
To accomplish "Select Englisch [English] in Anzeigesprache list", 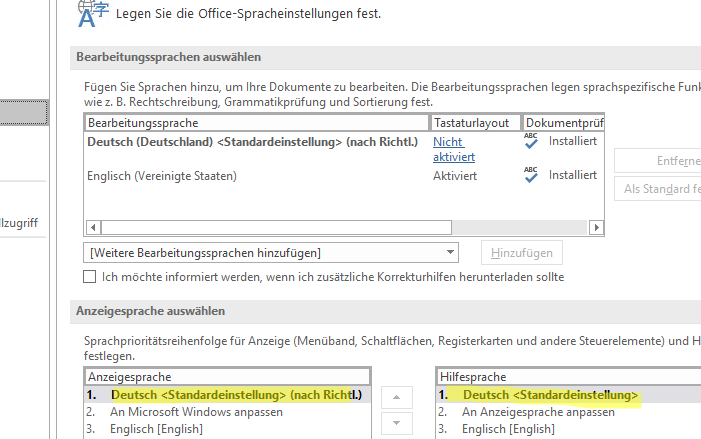I will click(x=161, y=429).
